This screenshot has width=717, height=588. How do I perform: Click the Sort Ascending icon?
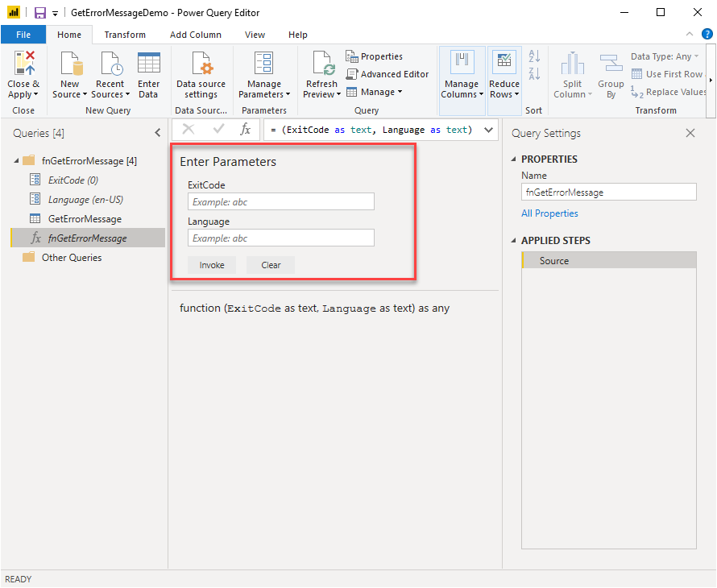533,56
